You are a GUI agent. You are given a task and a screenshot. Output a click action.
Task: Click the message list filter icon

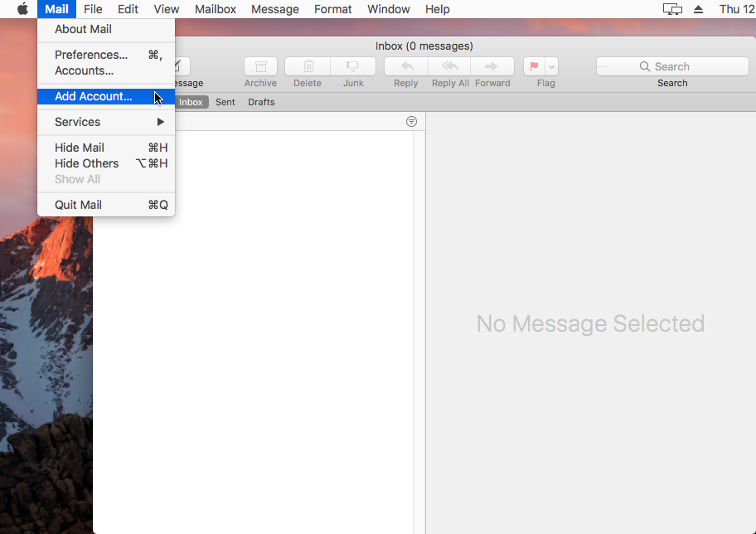(x=411, y=122)
